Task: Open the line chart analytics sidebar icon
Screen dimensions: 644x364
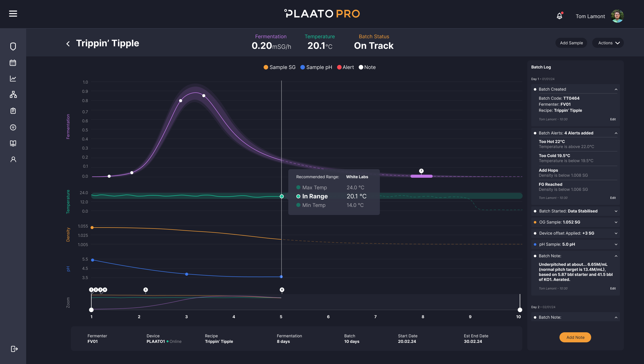Action: point(13,79)
